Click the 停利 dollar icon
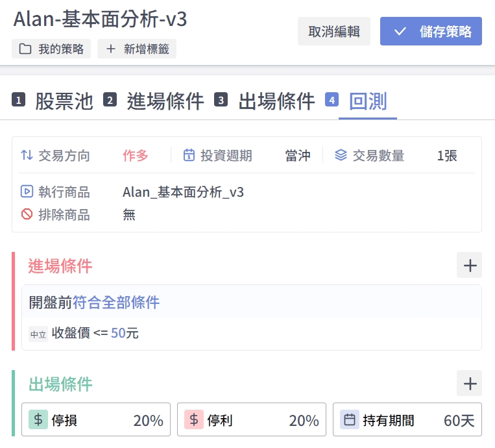This screenshot has height=448, width=495. (x=194, y=419)
